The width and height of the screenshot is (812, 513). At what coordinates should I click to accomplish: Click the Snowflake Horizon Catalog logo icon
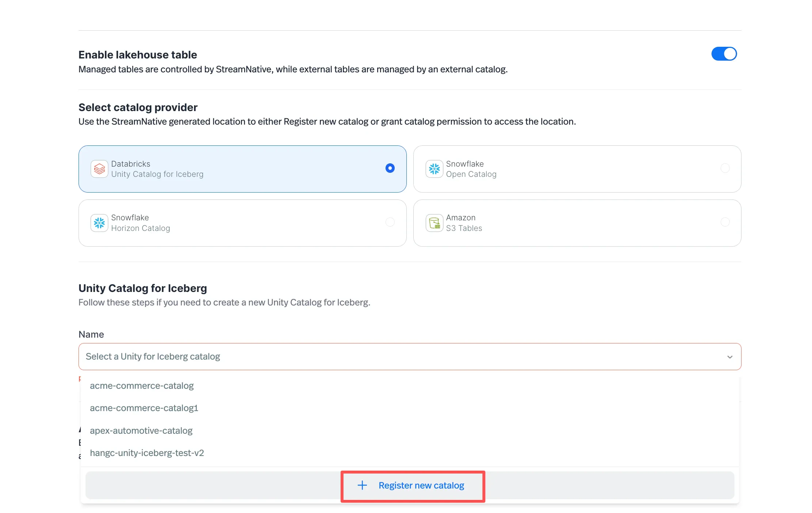[x=99, y=223]
